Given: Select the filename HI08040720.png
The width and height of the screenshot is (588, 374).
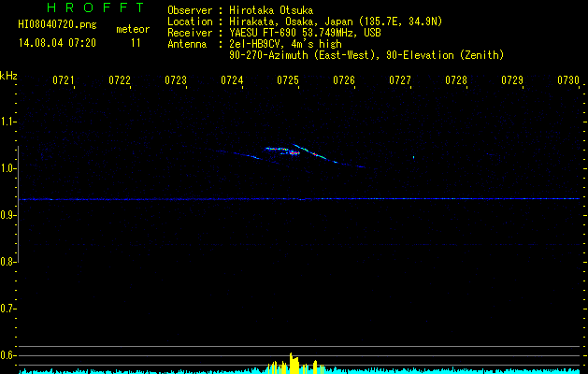Looking at the screenshot, I should pyautogui.click(x=57, y=25).
